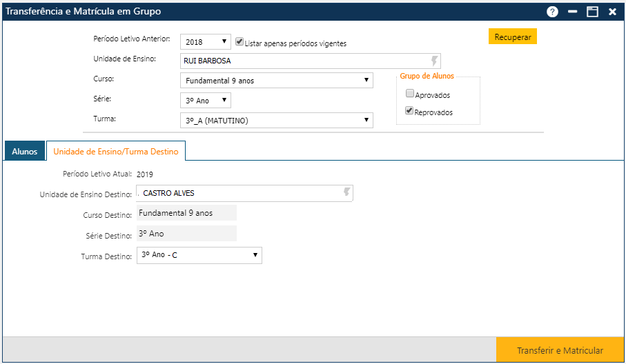Open Turma Destino dropdown 3º Ano - C
The height and width of the screenshot is (364, 626).
[x=199, y=255]
